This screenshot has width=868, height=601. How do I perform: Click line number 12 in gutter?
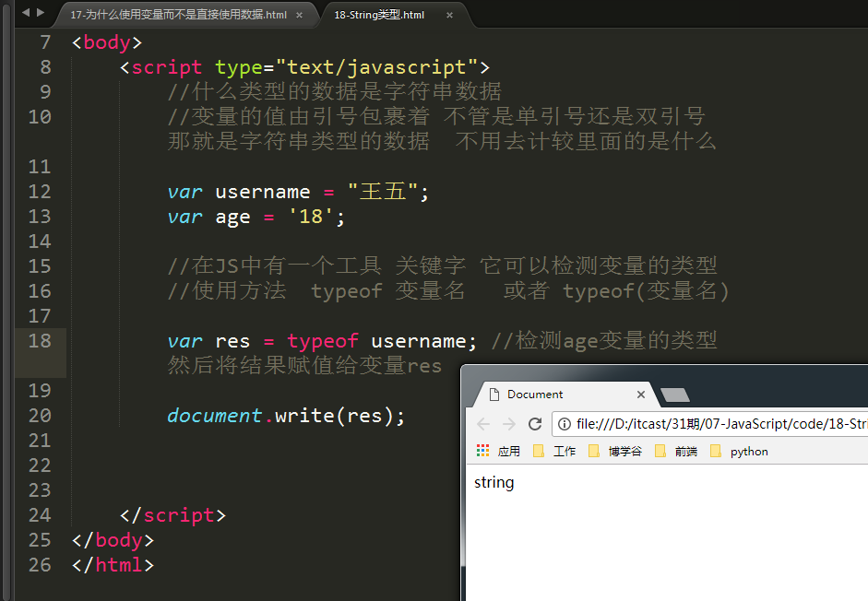coord(40,192)
